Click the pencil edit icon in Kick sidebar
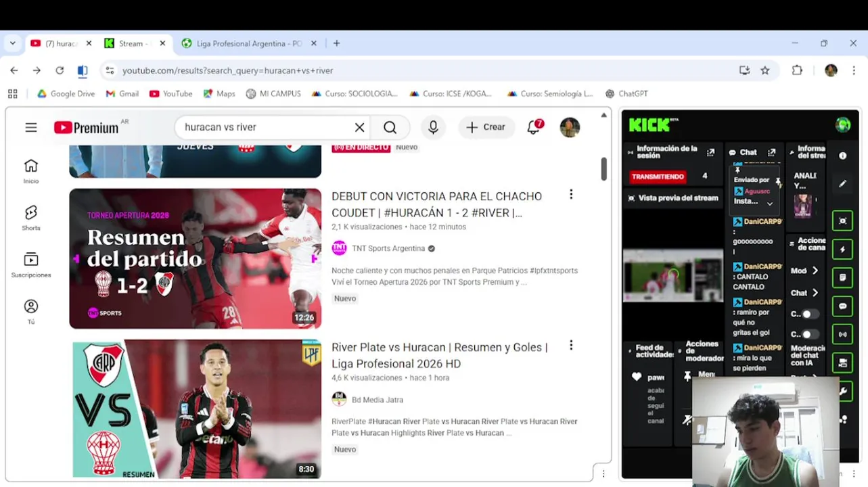The width and height of the screenshot is (868, 487). [x=843, y=183]
